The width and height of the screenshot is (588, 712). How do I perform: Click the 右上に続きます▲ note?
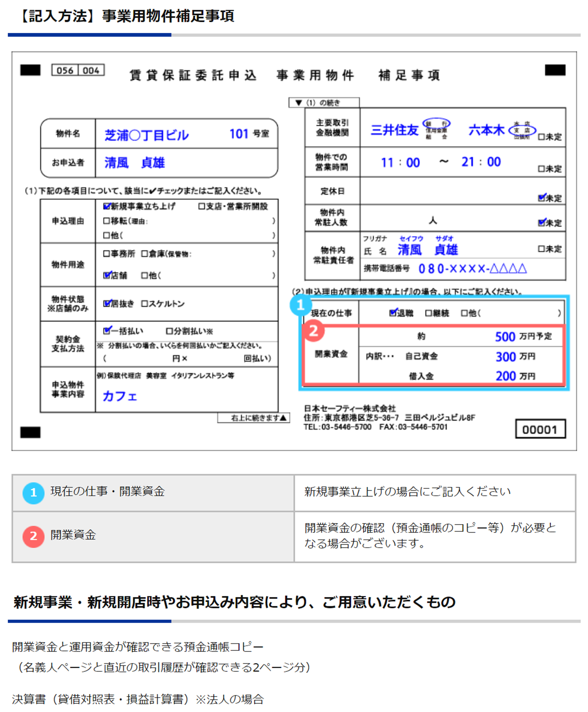point(254,418)
